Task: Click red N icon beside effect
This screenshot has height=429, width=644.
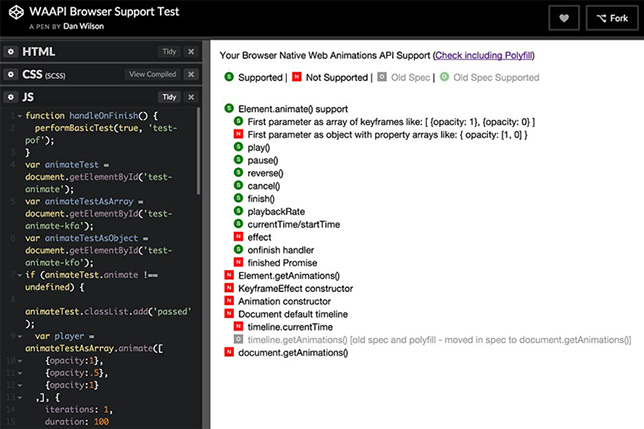Action: tap(238, 237)
